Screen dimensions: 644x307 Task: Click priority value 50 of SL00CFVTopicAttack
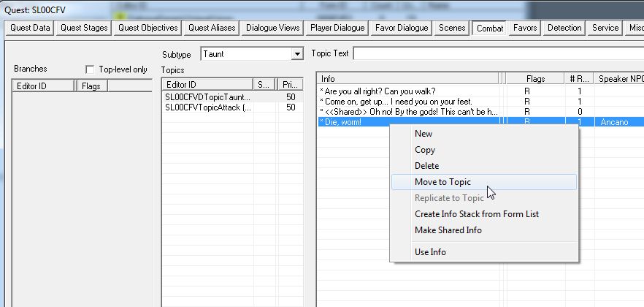click(x=291, y=107)
